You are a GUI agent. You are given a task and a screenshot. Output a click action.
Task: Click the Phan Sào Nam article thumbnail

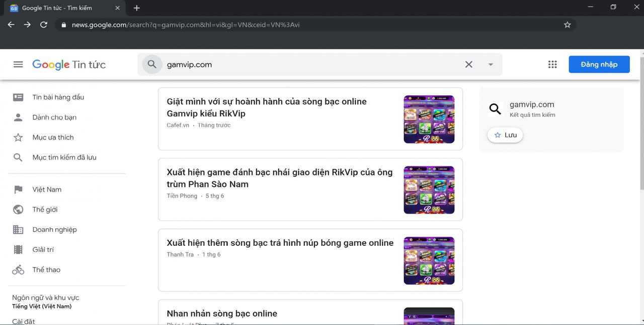(x=429, y=189)
